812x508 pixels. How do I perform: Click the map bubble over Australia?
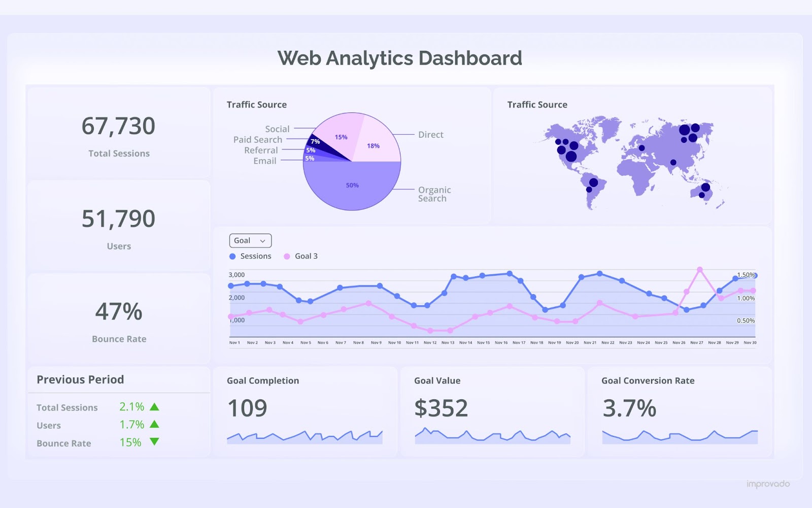[705, 187]
